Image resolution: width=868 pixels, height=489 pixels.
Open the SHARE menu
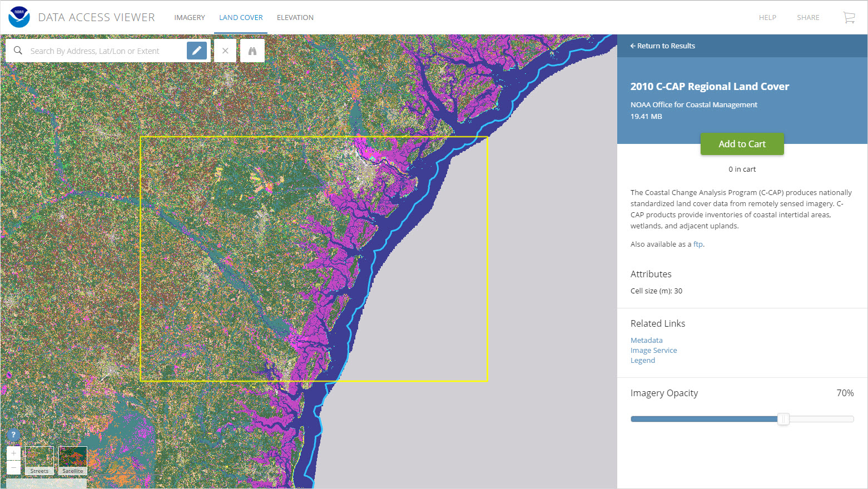(808, 17)
